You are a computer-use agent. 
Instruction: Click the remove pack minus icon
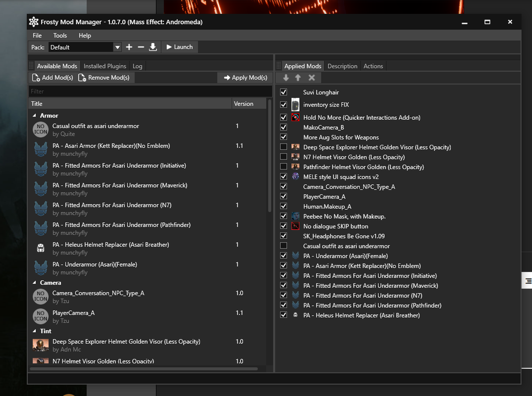(141, 47)
